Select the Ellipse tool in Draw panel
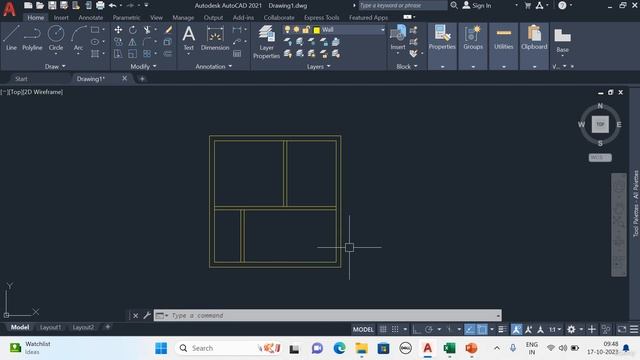Viewport: 640px width, 360px height. click(95, 42)
